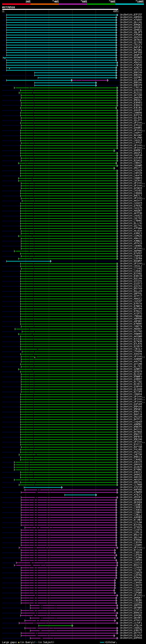Click the short cyan A7Q745 alignment bar
146x644 pixels.
click(x=43, y=487)
